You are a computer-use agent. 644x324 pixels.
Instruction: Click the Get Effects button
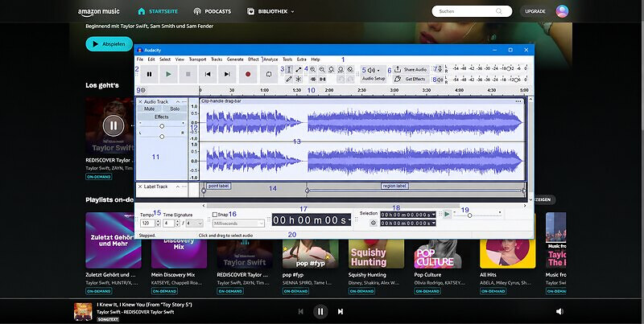(x=411, y=79)
